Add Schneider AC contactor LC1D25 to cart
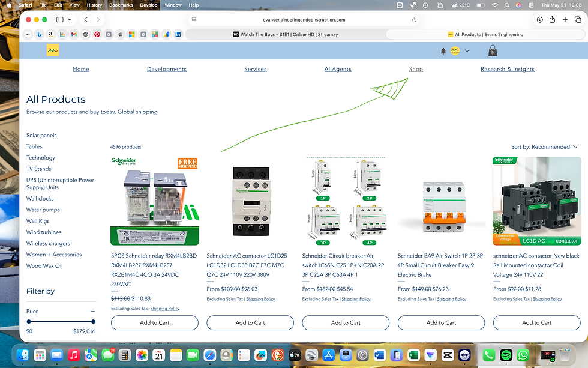This screenshot has width=588, height=368. coord(250,322)
